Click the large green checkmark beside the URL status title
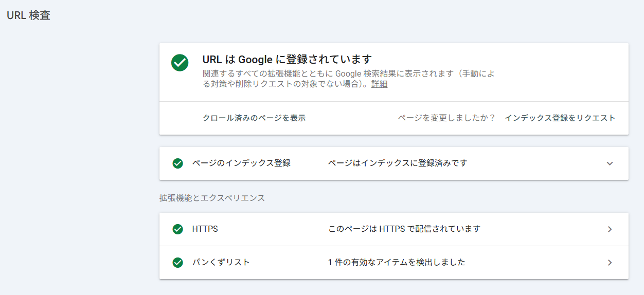Image resolution: width=644 pixels, height=295 pixels. point(180,63)
